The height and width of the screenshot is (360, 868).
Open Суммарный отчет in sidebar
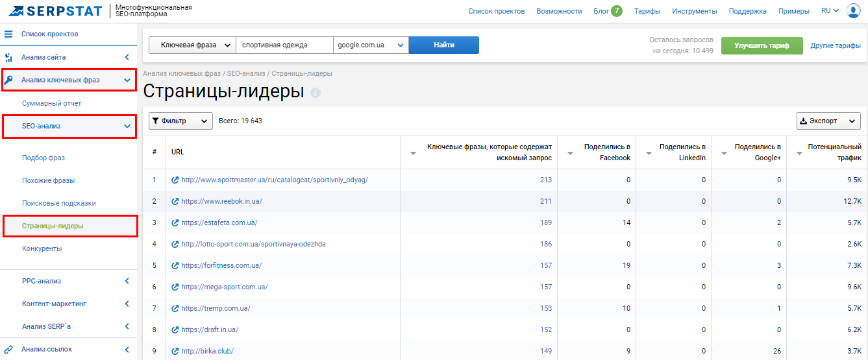[x=51, y=103]
